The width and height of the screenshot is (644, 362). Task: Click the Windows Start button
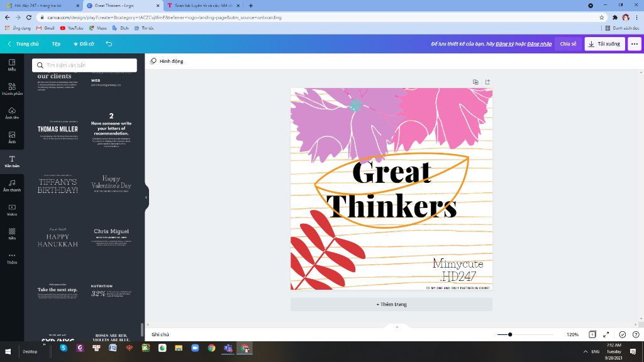pyautogui.click(x=8, y=352)
